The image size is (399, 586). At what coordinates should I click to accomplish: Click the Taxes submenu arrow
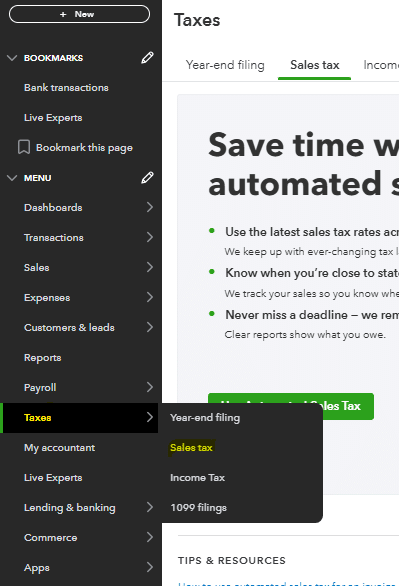click(150, 417)
